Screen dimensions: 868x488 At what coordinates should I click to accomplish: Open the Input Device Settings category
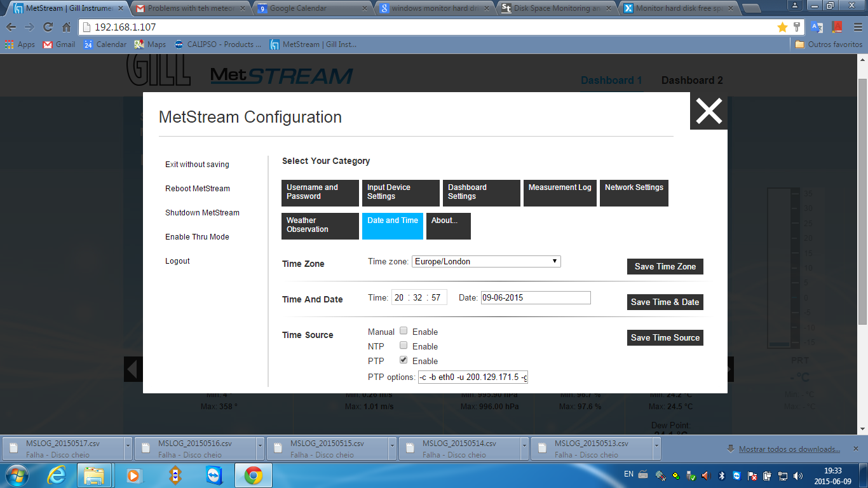[401, 193]
